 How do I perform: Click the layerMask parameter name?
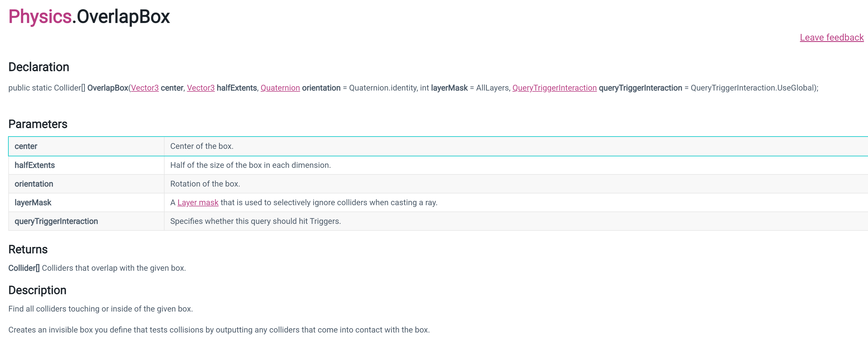pos(33,202)
